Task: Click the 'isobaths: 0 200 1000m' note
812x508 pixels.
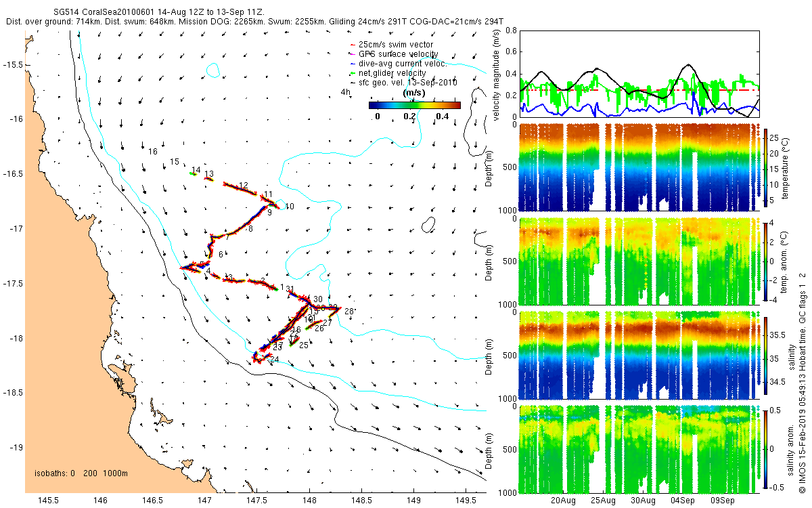Action: [81, 473]
